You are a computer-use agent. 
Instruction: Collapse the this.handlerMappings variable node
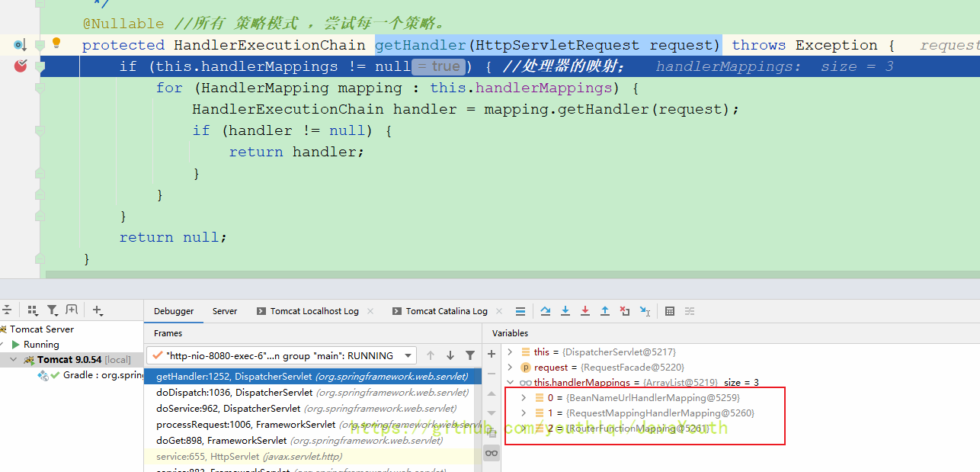tap(511, 383)
